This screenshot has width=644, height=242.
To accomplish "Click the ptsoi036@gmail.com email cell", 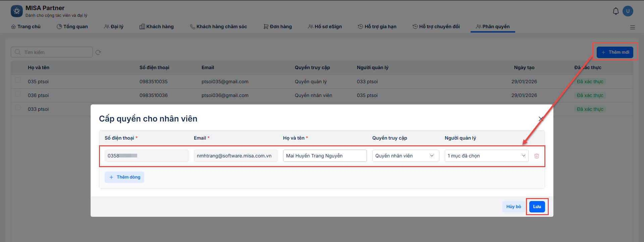I will pos(225,95).
